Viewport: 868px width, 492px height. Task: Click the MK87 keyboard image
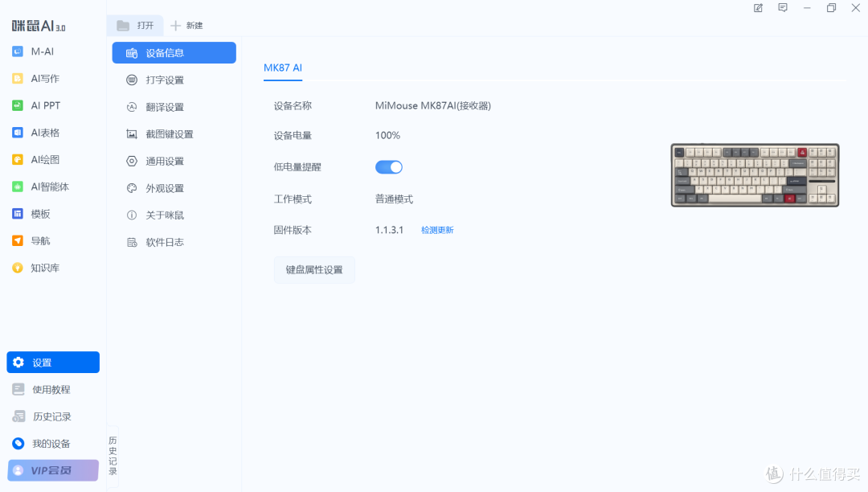(755, 175)
